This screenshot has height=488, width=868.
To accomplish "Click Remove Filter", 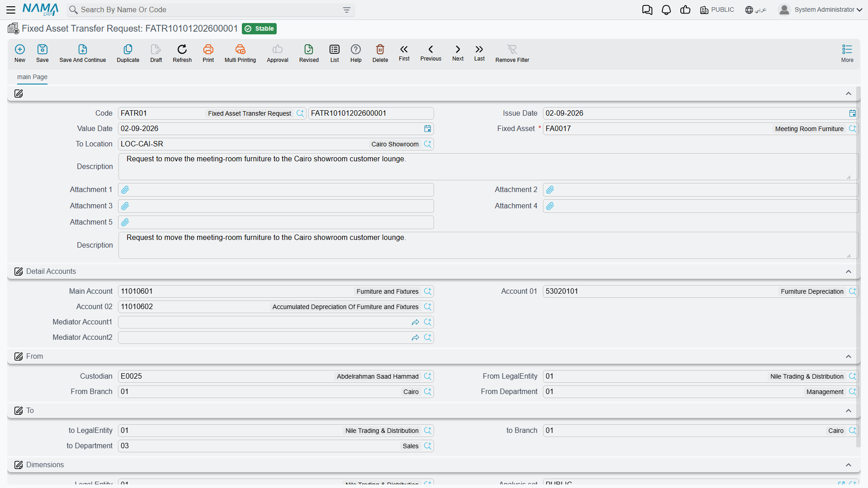I will tap(512, 53).
